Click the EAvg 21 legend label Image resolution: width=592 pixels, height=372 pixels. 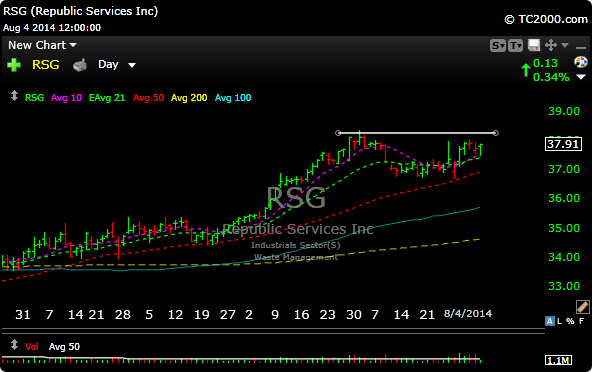click(x=107, y=98)
